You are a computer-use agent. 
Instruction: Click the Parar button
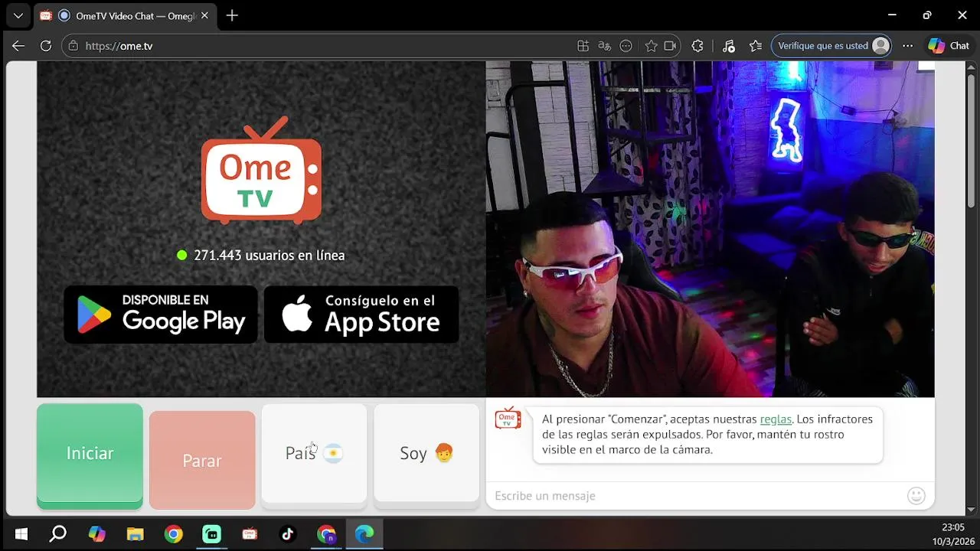coord(202,460)
